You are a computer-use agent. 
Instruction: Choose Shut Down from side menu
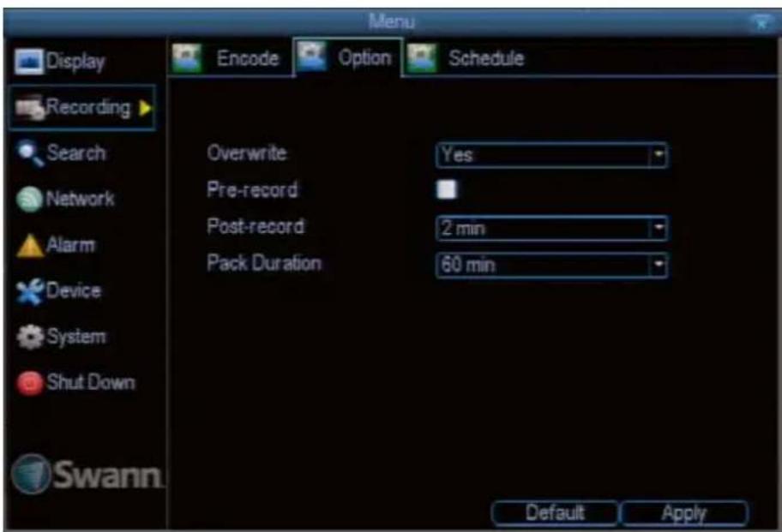pyautogui.click(x=75, y=384)
